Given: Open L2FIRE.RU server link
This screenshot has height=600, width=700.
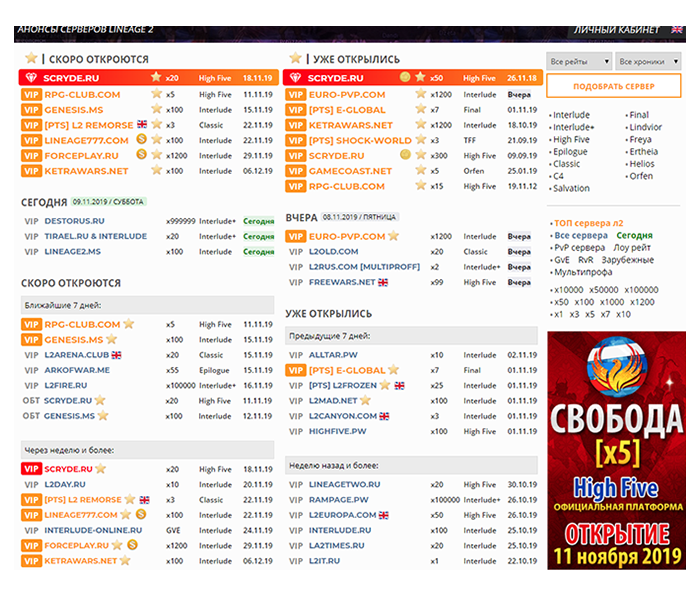Looking at the screenshot, I should pos(66,385).
